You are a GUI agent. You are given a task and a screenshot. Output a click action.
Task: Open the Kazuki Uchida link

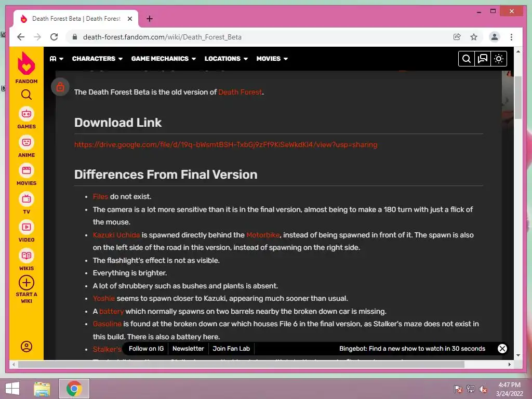116,235
